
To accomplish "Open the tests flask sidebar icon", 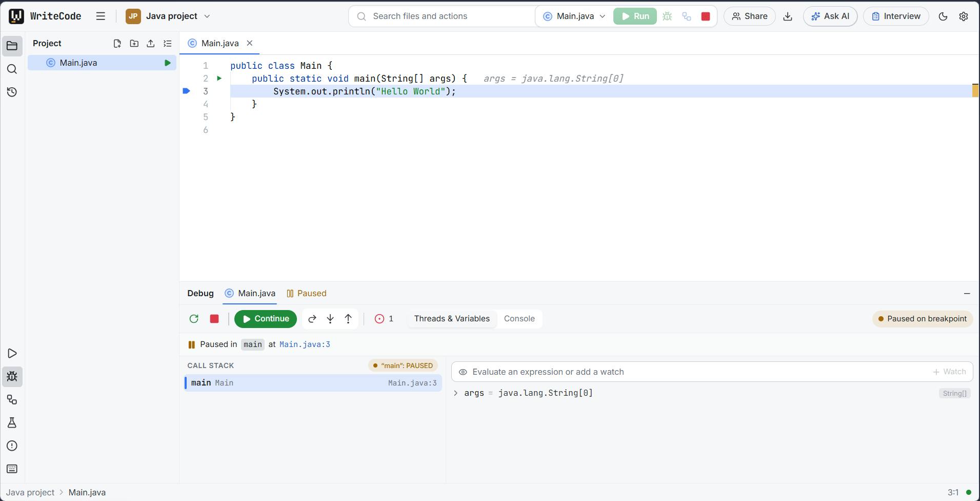I will (x=12, y=423).
